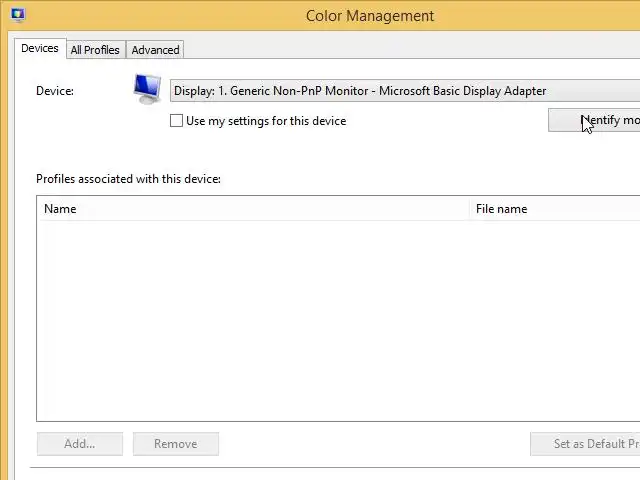This screenshot has height=480, width=640.
Task: Click the Remove button
Action: click(x=176, y=444)
